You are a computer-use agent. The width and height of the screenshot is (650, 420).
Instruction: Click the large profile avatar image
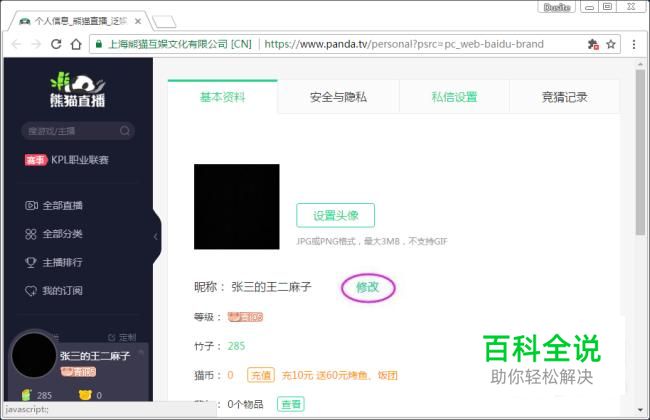click(237, 206)
